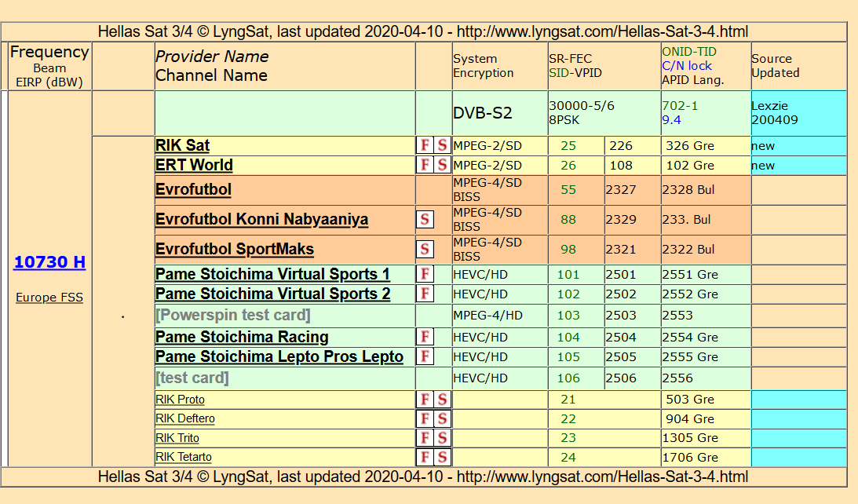Open the ERT World channel link

(x=194, y=166)
